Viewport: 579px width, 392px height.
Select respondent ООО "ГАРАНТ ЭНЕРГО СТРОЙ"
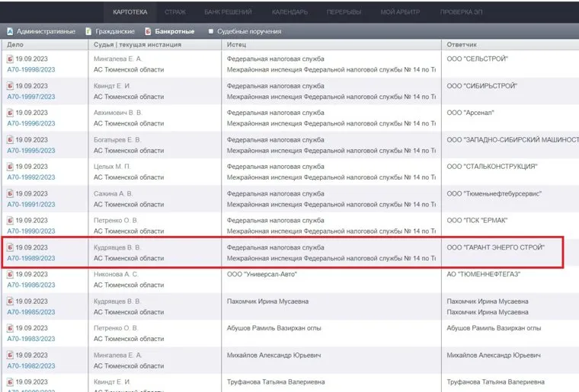click(496, 247)
